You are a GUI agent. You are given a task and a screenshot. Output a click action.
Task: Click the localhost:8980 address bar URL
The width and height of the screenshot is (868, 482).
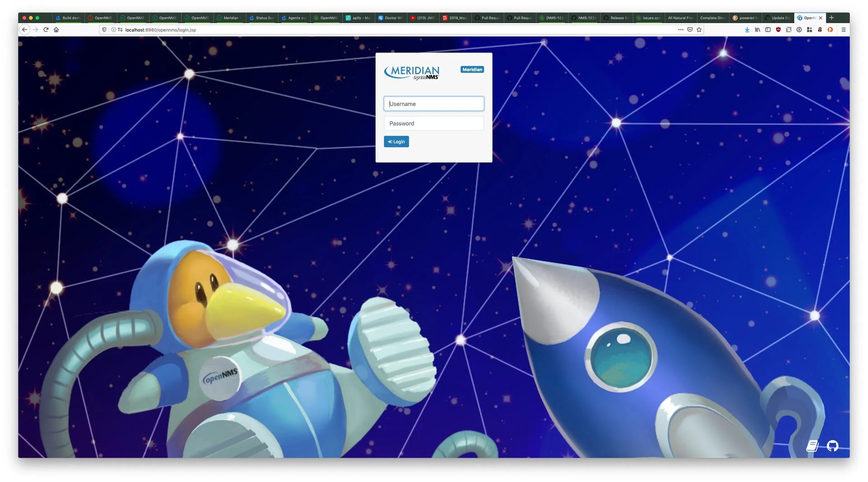[x=160, y=30]
